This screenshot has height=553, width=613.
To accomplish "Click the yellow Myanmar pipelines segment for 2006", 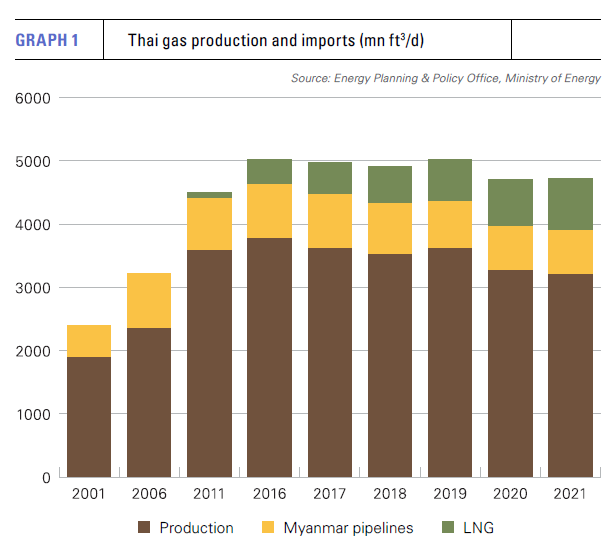I will pos(150,300).
